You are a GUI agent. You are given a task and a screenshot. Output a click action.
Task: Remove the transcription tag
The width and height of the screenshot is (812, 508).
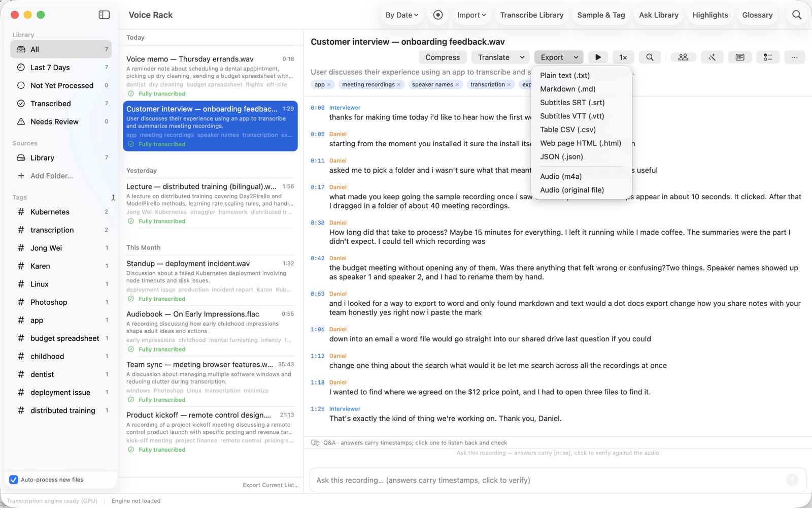coord(509,85)
